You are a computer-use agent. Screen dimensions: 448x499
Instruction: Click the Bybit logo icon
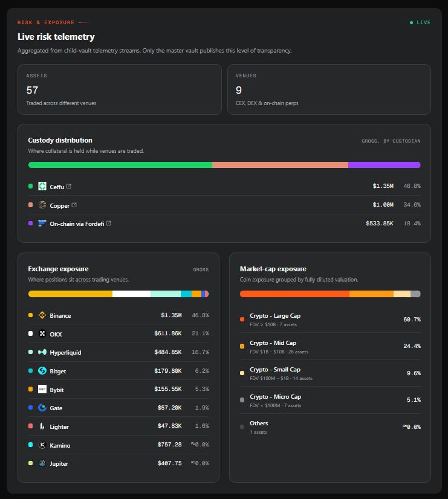coord(42,389)
